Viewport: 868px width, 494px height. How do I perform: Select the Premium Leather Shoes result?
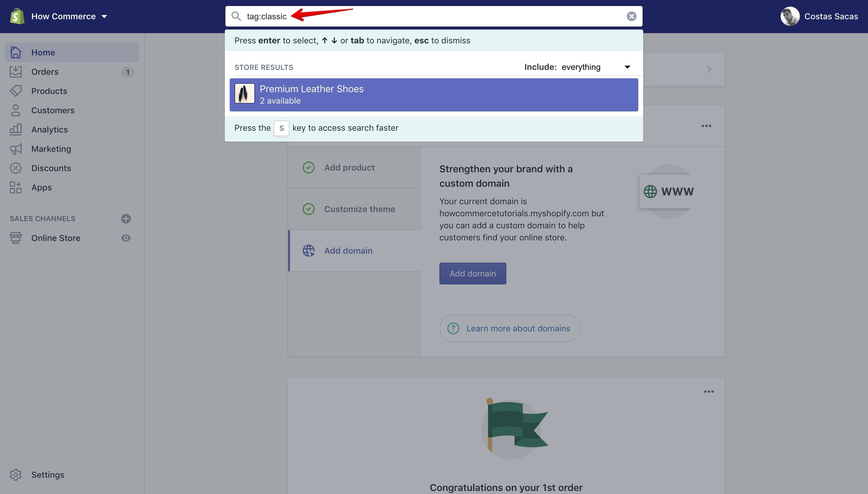click(434, 95)
